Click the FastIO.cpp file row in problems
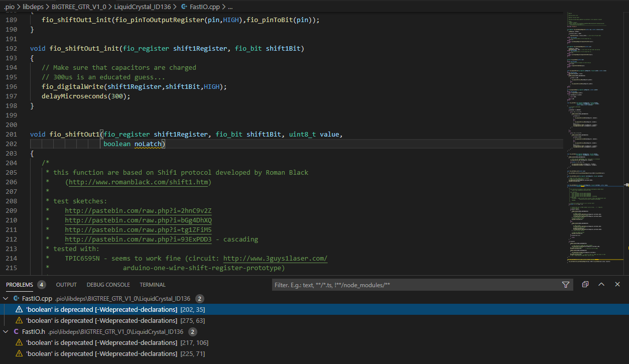629x364 pixels. (314, 298)
